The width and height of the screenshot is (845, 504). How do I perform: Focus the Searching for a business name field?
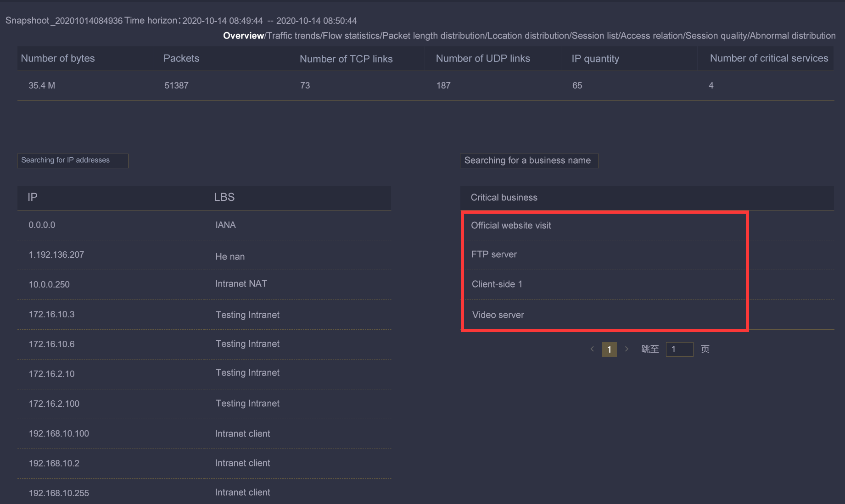pos(529,161)
